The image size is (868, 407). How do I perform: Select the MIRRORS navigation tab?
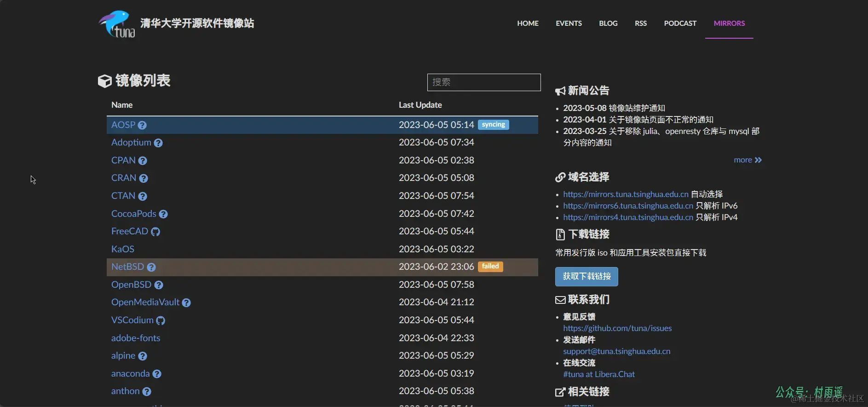pos(729,23)
